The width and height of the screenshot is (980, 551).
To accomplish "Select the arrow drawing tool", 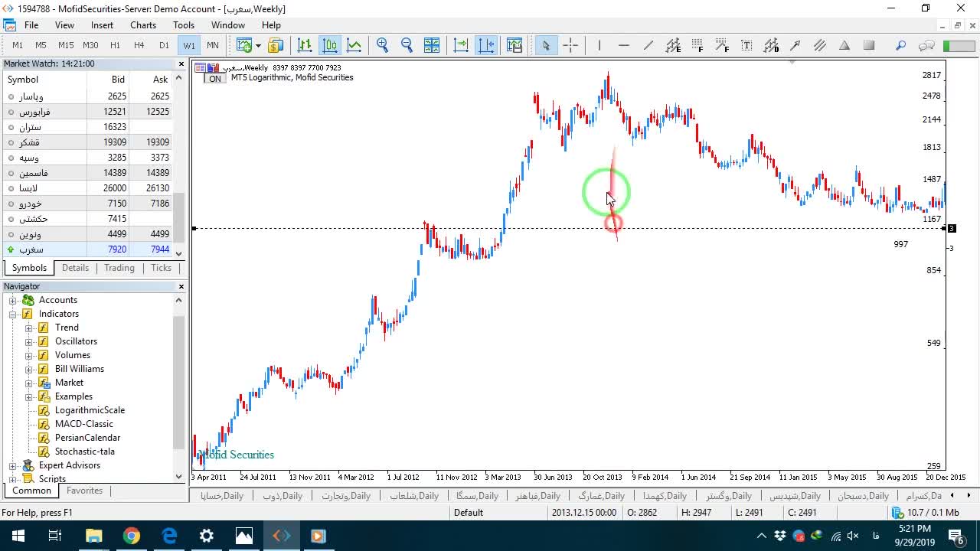I will (x=795, y=45).
